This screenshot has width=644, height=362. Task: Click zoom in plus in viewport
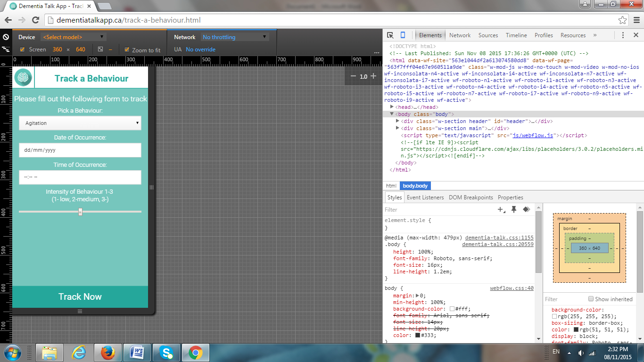373,76
